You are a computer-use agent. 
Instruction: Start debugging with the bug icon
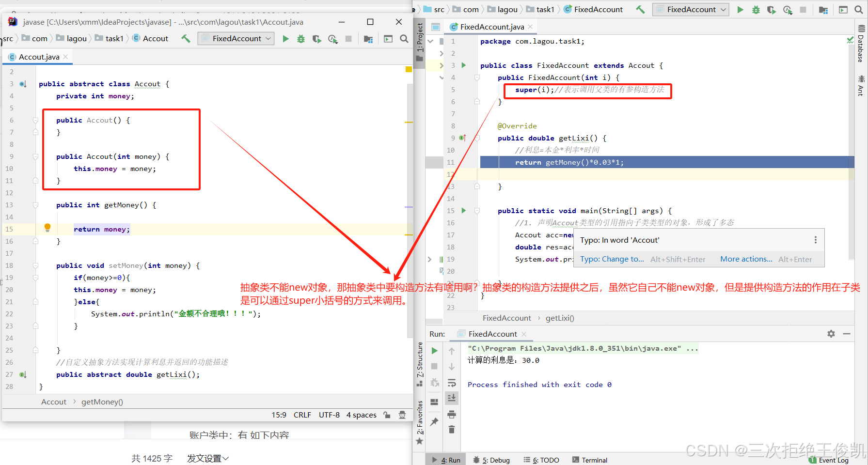(x=756, y=9)
